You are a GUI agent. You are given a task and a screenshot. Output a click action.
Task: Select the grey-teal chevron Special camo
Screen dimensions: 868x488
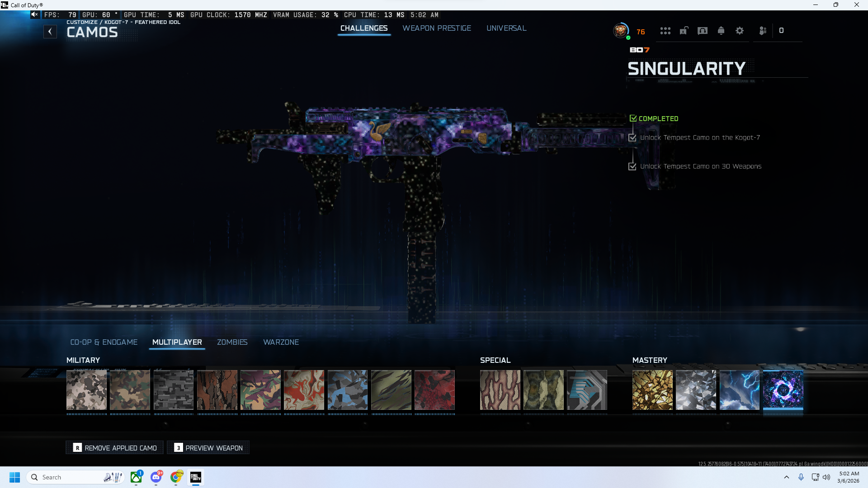point(587,390)
